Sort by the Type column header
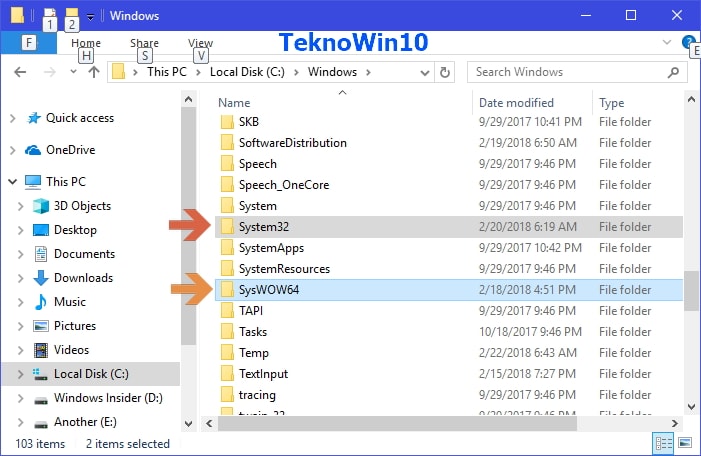701x456 pixels. coord(612,103)
